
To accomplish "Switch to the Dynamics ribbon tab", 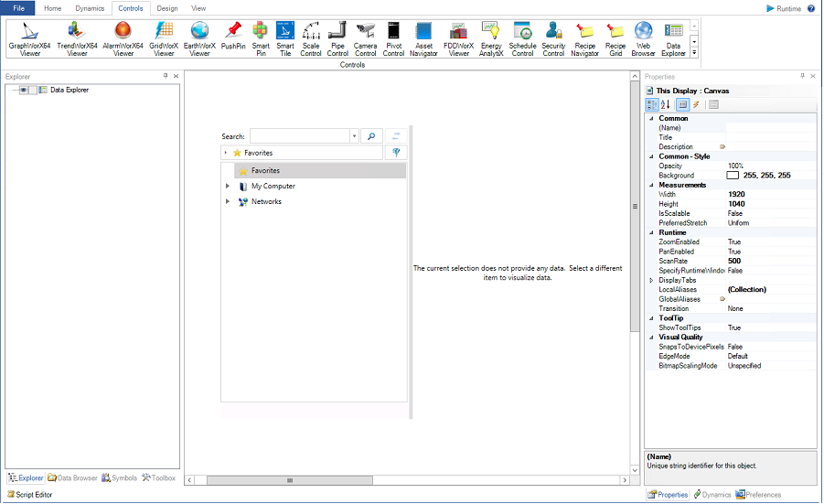I will point(90,7).
